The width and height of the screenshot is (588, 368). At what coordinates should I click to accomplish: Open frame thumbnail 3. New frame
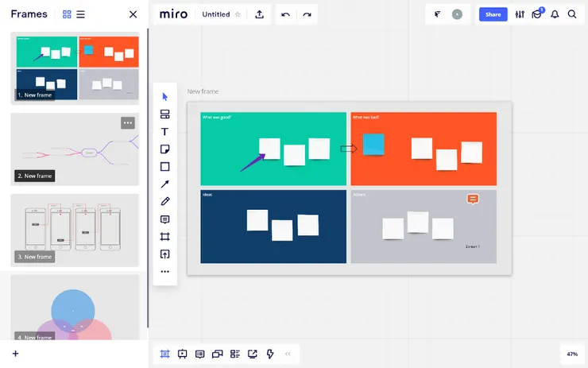pyautogui.click(x=75, y=230)
